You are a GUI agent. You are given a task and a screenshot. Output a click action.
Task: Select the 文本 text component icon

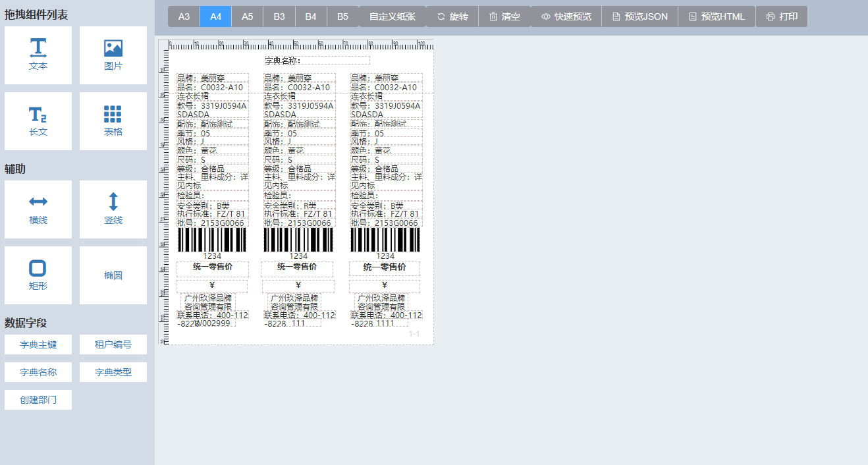coord(38,48)
